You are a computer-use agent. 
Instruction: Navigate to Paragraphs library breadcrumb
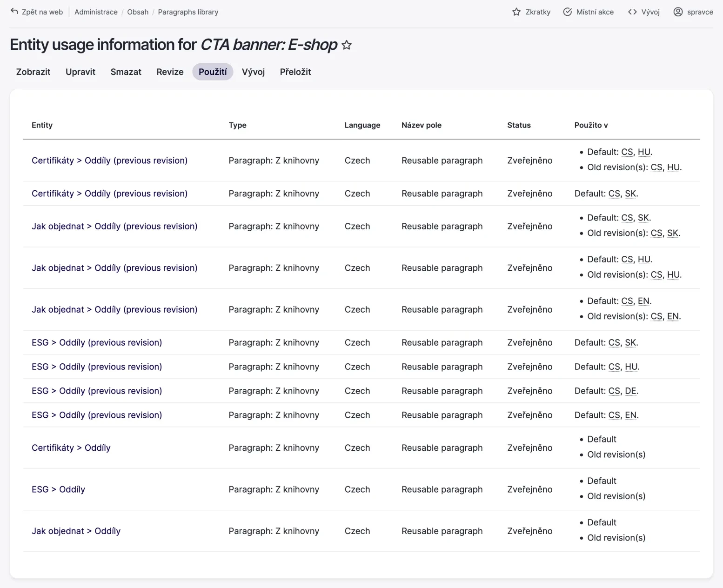pos(188,12)
